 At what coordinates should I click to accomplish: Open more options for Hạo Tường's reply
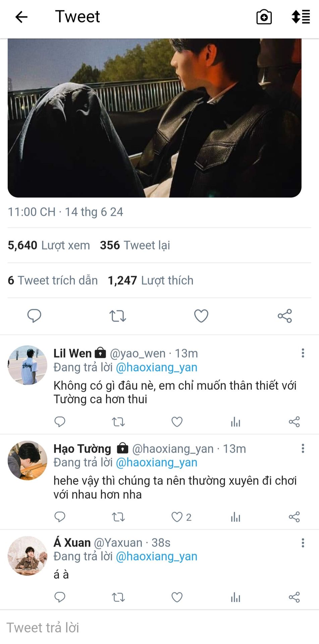303,448
